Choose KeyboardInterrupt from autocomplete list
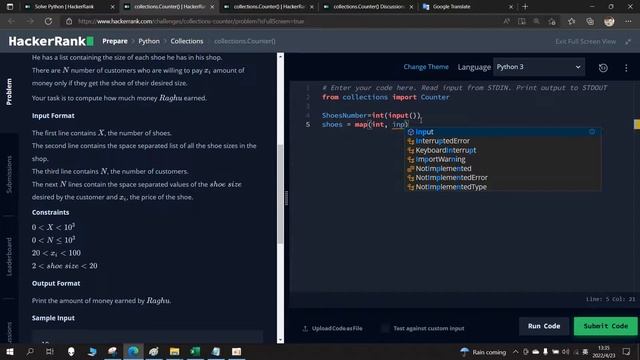640x360 pixels. click(502, 150)
